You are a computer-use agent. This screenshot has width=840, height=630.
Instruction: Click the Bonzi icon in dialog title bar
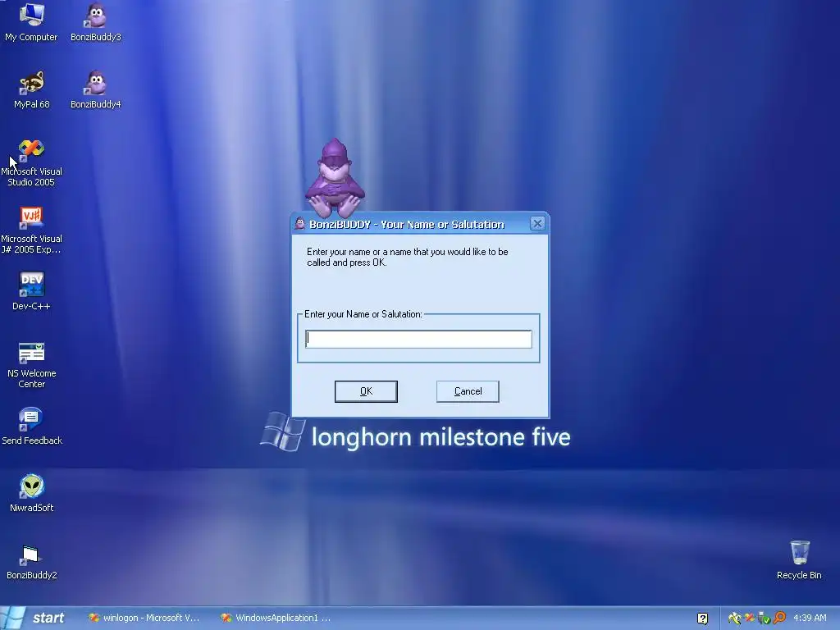coord(300,224)
